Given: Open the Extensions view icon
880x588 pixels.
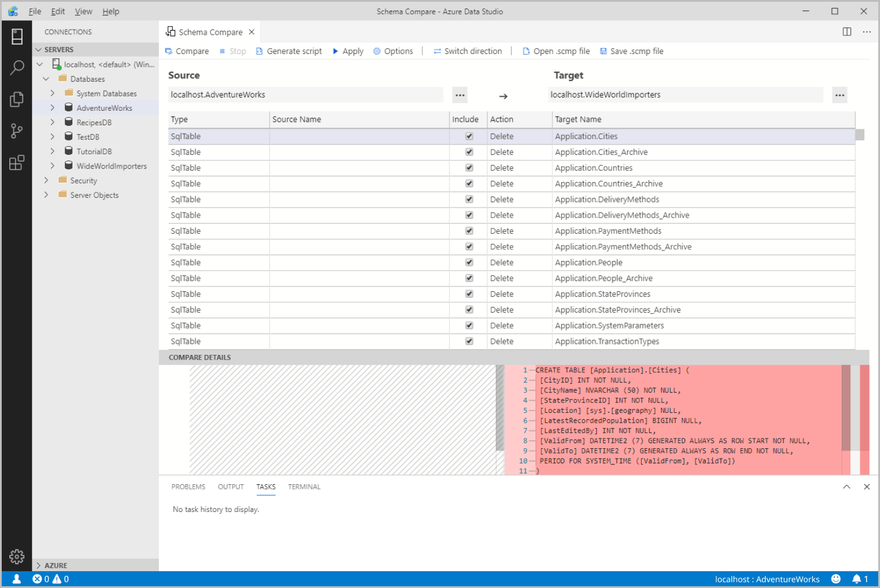Looking at the screenshot, I should pyautogui.click(x=17, y=162).
